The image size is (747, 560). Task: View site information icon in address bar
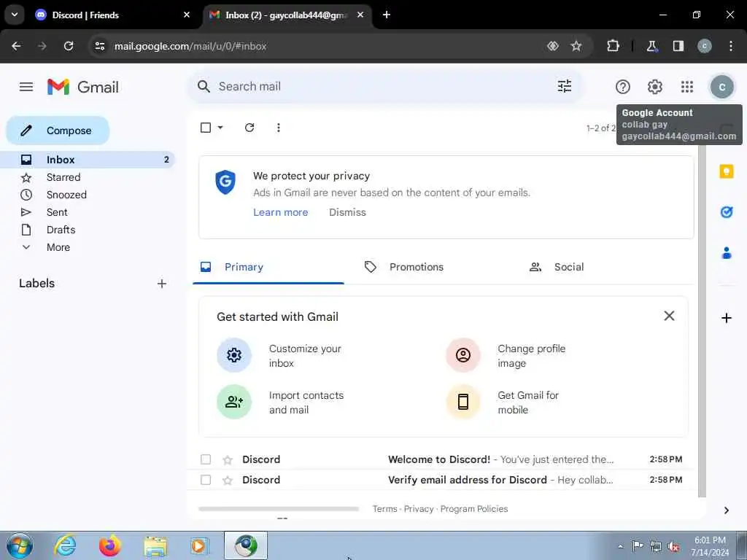point(99,46)
